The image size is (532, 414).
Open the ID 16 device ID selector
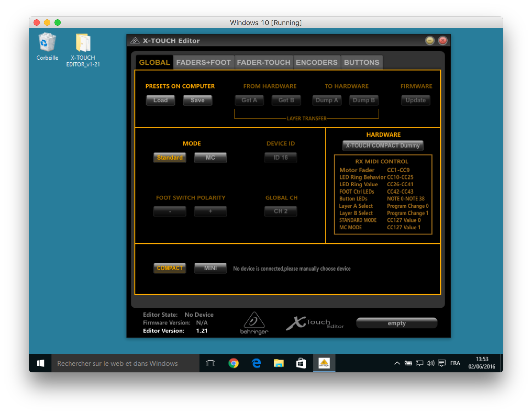tap(280, 158)
